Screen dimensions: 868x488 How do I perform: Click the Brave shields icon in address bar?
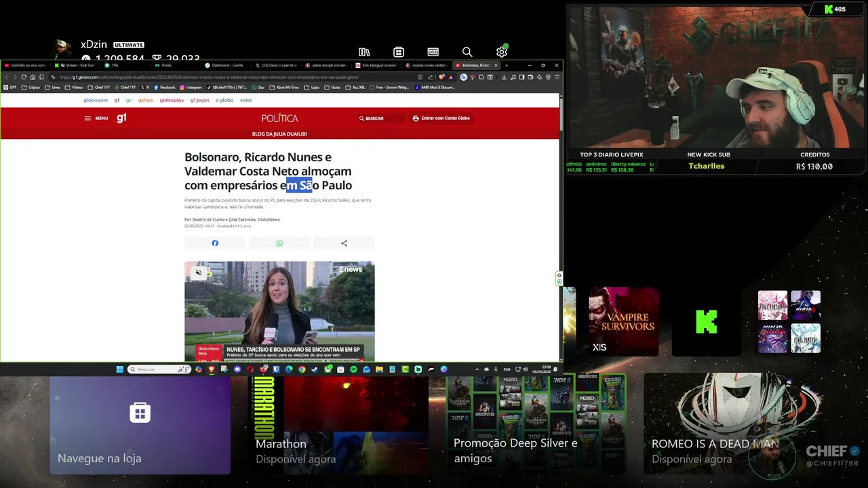pyautogui.click(x=441, y=77)
